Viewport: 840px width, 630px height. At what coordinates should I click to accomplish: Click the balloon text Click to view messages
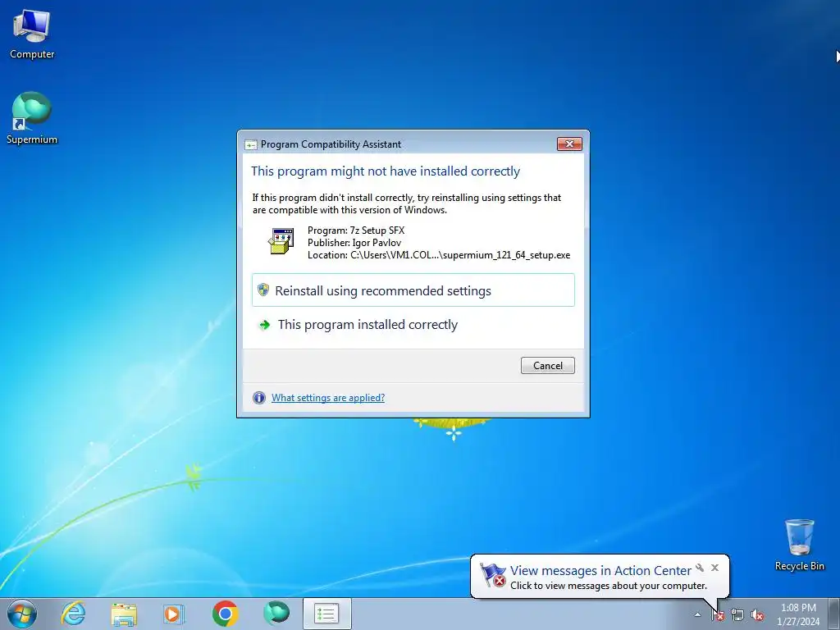[609, 586]
